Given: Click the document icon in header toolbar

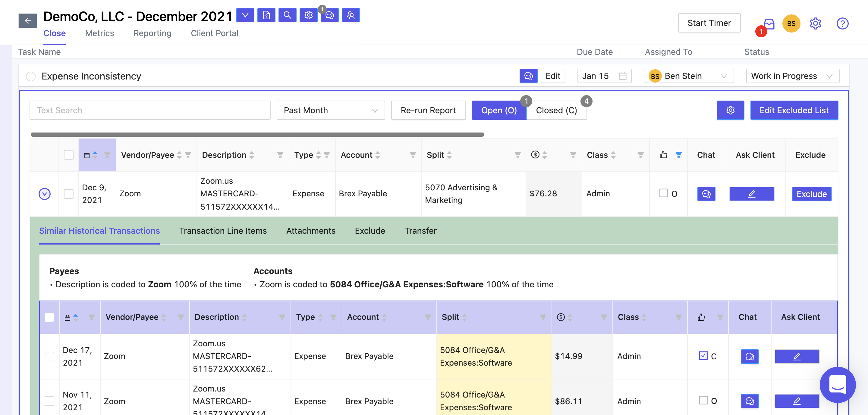Looking at the screenshot, I should (266, 15).
